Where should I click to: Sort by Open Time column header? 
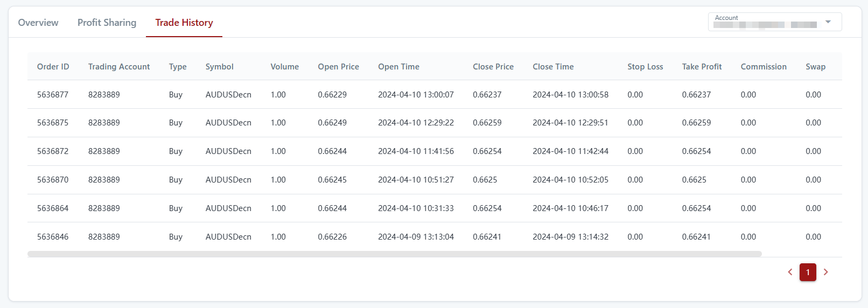click(x=398, y=67)
